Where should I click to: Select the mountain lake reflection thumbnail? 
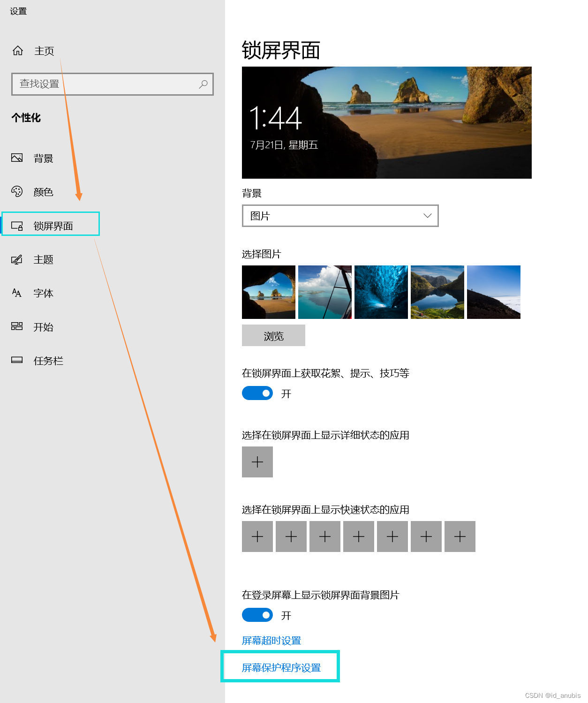pos(437,292)
